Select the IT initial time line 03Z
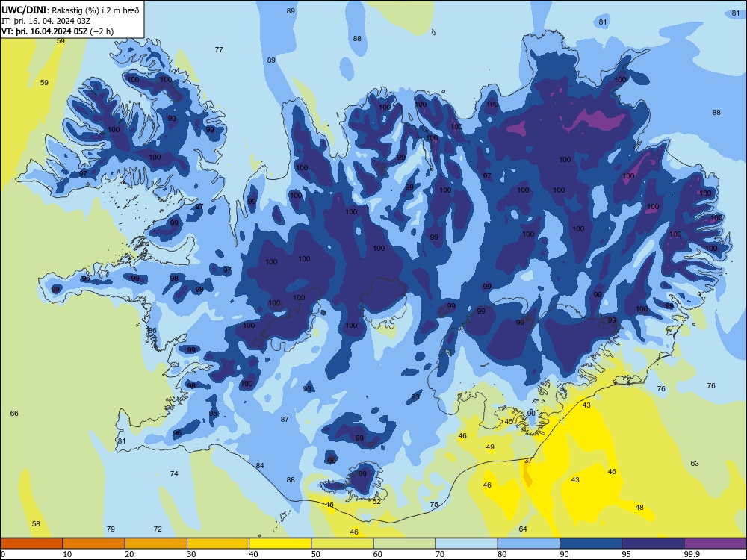Image resolution: width=747 pixels, height=560 pixels. 46,21
